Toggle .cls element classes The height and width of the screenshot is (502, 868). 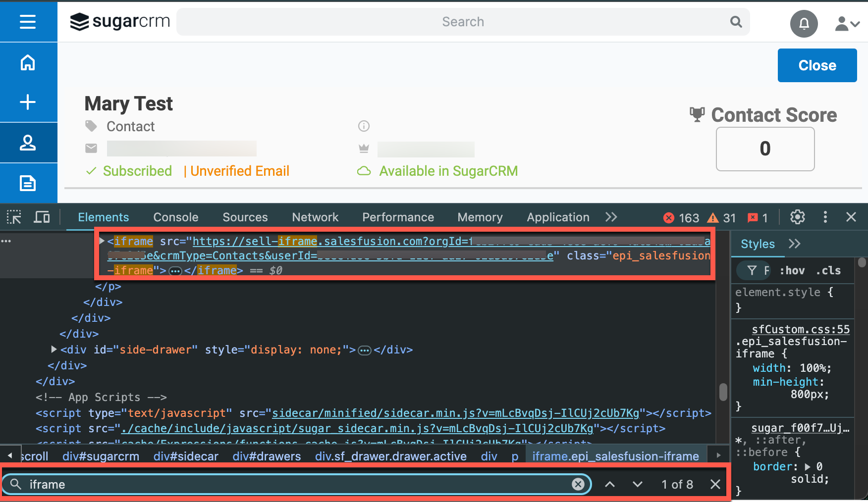828,270
